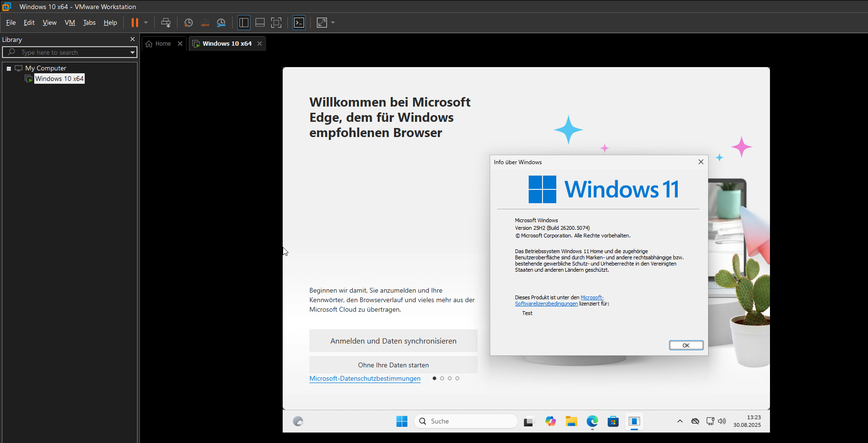Open Microsoft Store in the taskbar
Screen dimensions: 868x443
(613, 421)
